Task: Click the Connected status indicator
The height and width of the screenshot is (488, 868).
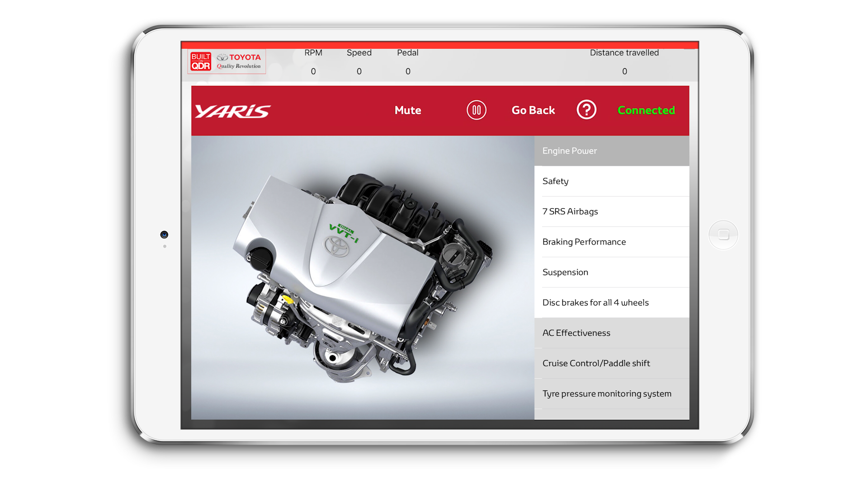Action: coord(646,110)
